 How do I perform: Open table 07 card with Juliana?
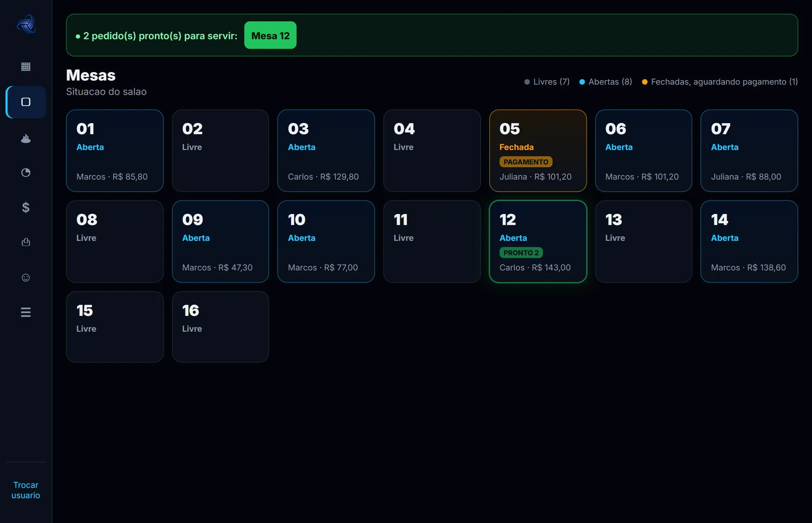pos(749,151)
